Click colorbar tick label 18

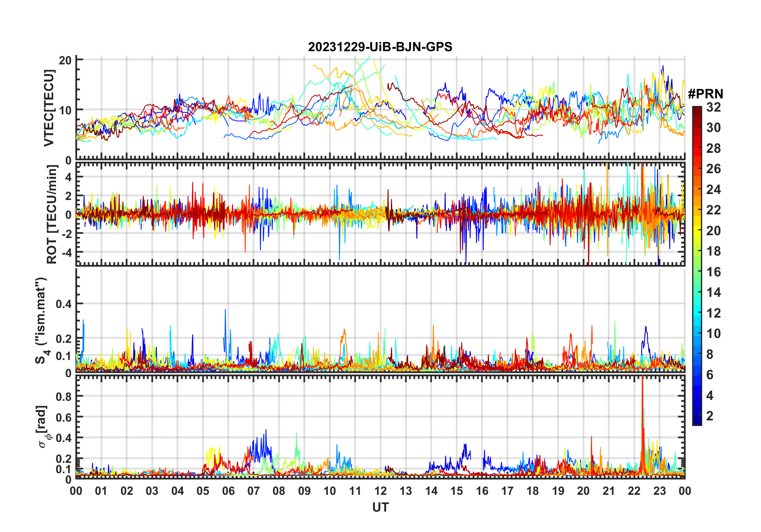coord(713,251)
